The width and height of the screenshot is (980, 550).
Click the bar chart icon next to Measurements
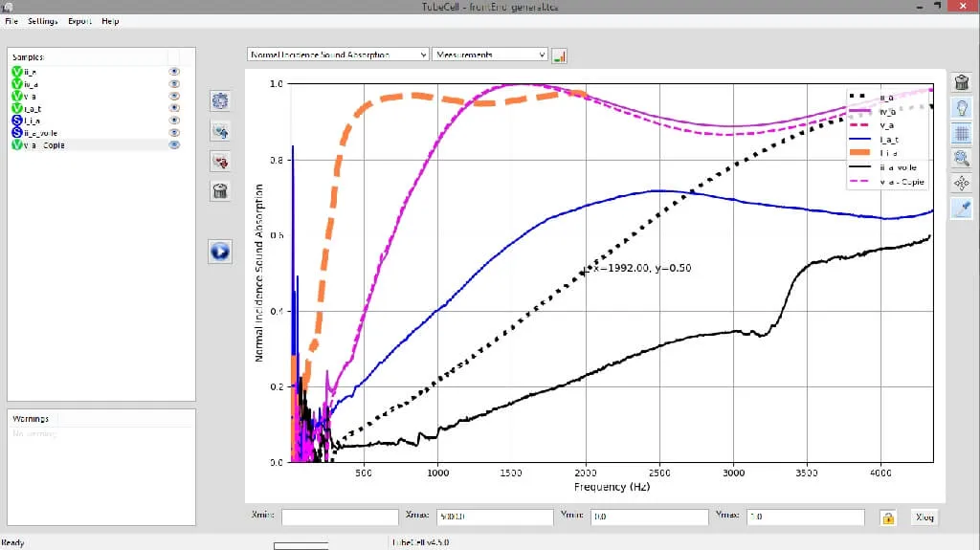coord(559,55)
